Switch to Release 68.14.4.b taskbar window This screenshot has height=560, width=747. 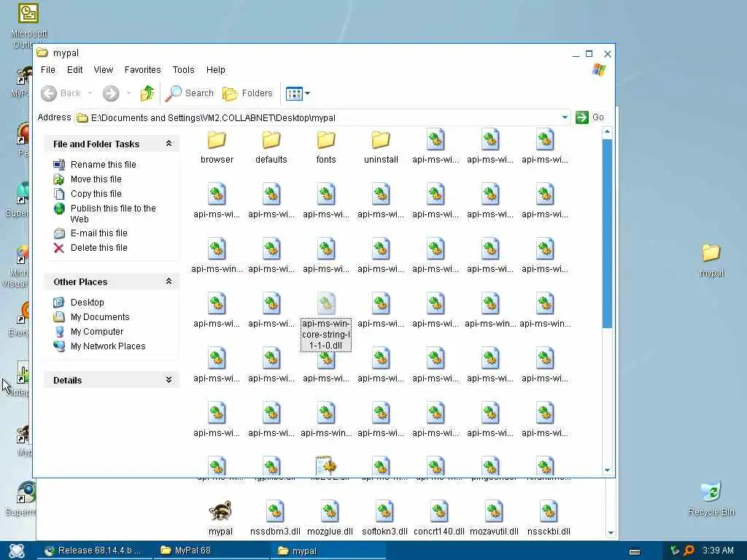[93, 551]
